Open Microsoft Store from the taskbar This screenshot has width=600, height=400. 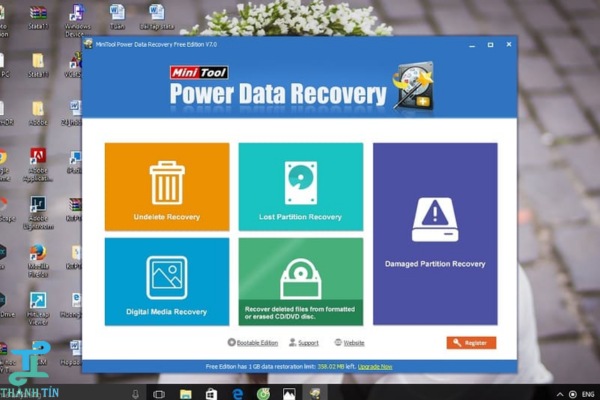pyautogui.click(x=212, y=393)
